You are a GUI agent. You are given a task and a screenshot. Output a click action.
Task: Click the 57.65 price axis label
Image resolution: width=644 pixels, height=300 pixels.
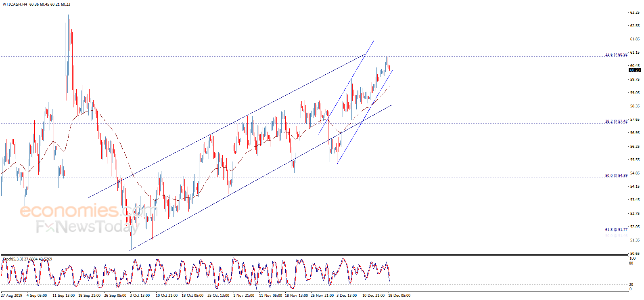click(x=635, y=120)
